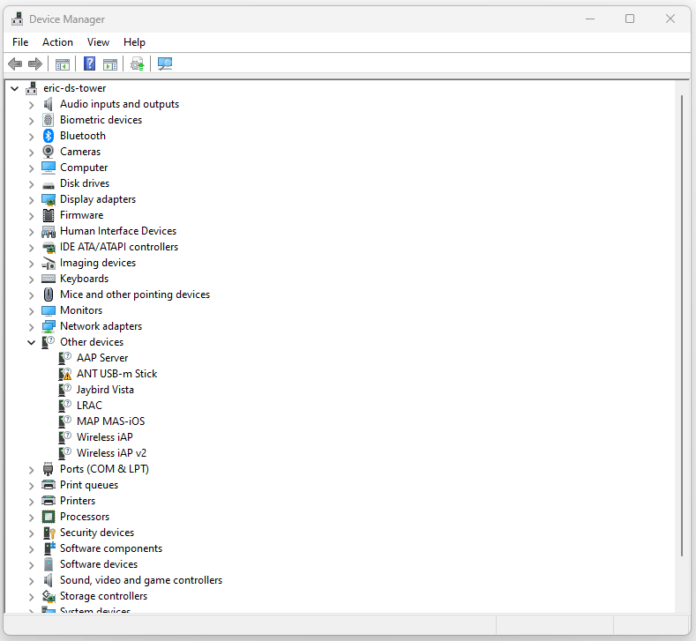Screen dimensions: 696x641
Task: Click the Bluetooth category icon
Action: pyautogui.click(x=48, y=136)
